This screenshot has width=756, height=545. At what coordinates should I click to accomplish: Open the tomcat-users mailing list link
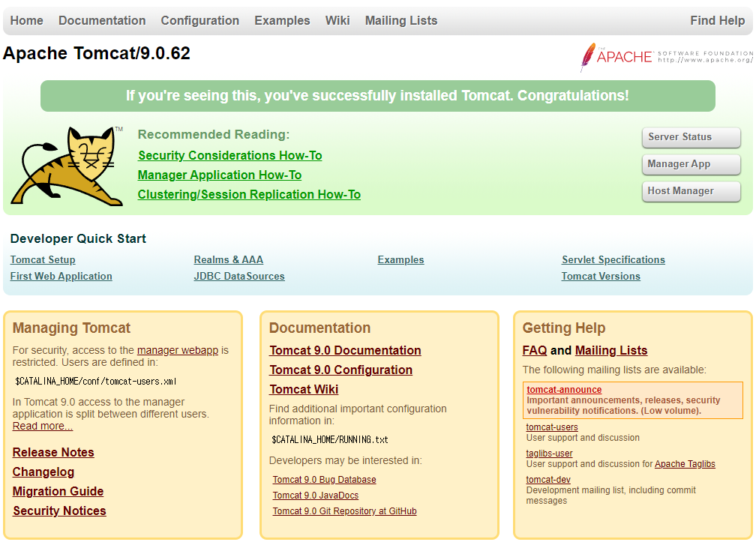pyautogui.click(x=551, y=427)
